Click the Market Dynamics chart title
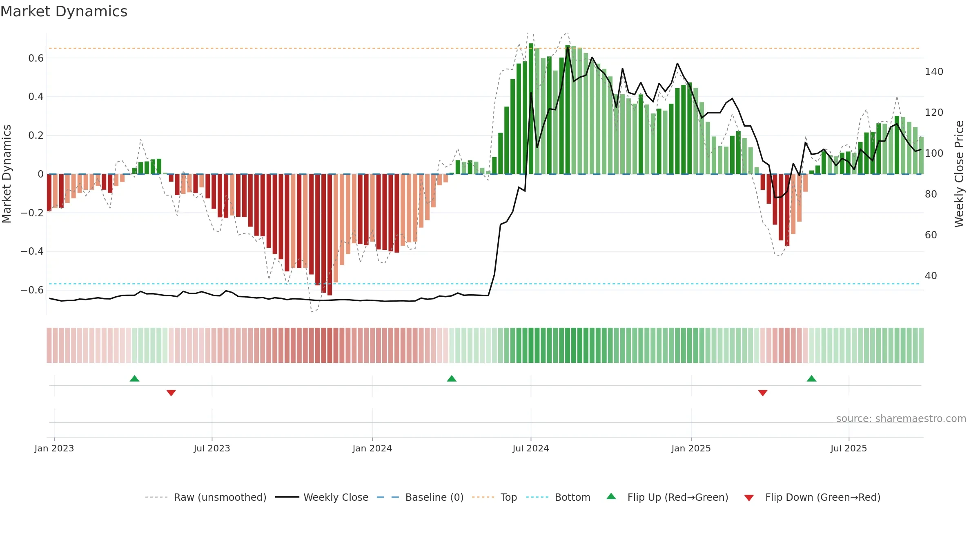The image size is (980, 551). point(64,11)
